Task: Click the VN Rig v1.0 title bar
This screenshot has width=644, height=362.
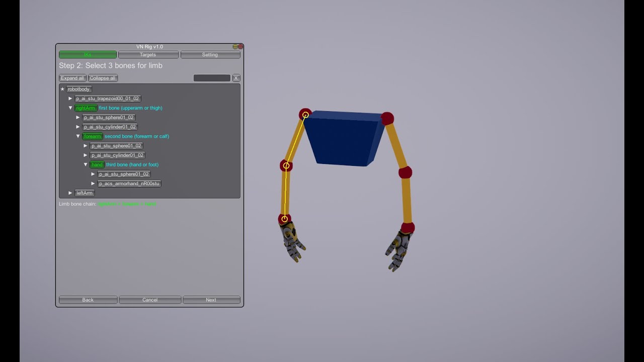Action: 149,47
